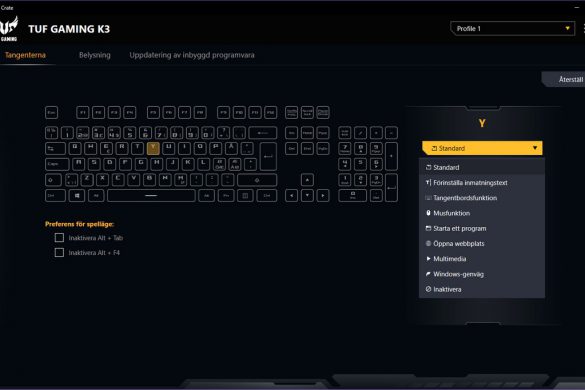585x390 pixels.
Task: Click the spacebar key in layout
Action: point(151,196)
